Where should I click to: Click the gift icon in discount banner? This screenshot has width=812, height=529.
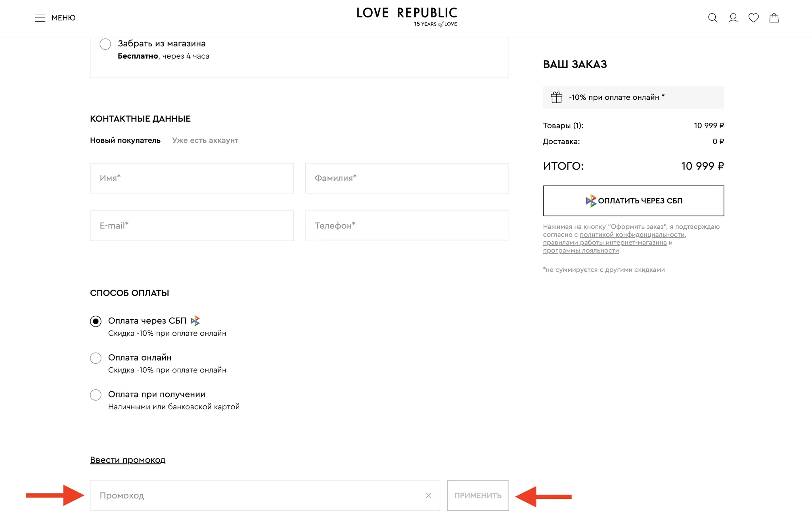coord(556,97)
